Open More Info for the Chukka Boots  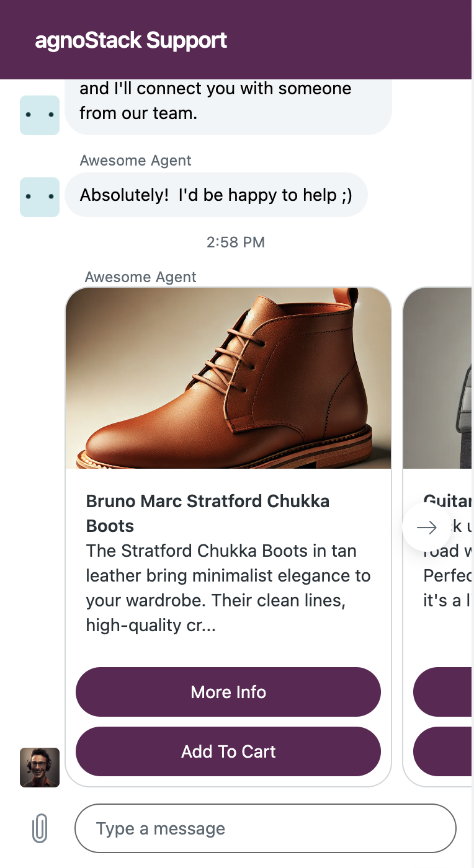tap(228, 692)
